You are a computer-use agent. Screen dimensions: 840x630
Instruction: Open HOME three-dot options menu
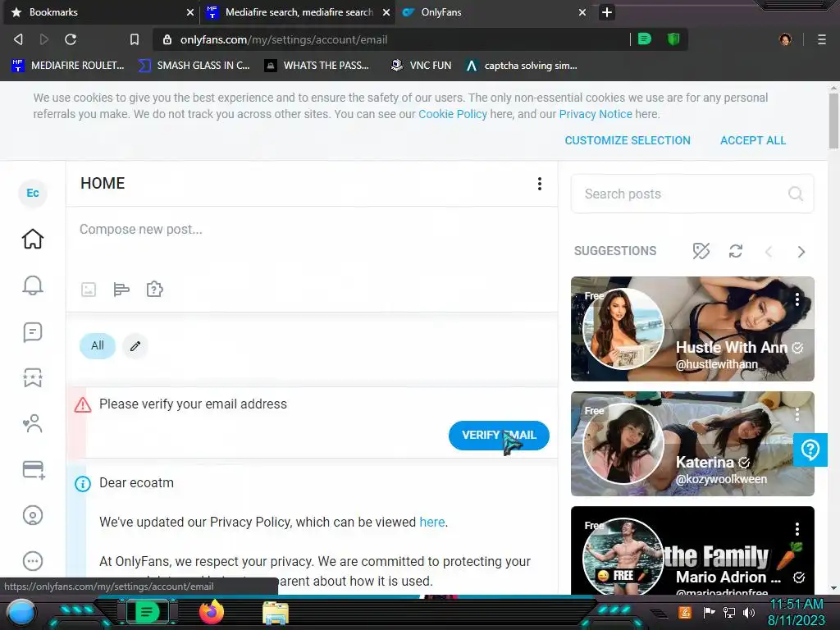click(540, 184)
